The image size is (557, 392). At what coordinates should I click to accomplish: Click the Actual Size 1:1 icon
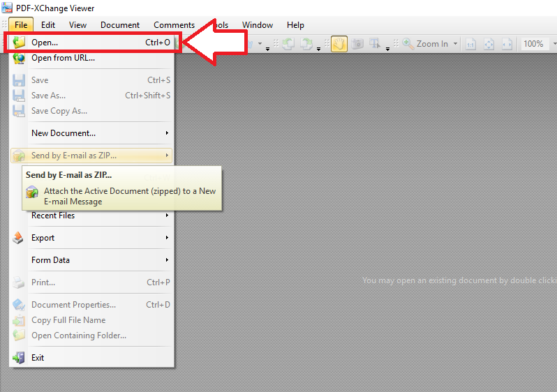(471, 44)
